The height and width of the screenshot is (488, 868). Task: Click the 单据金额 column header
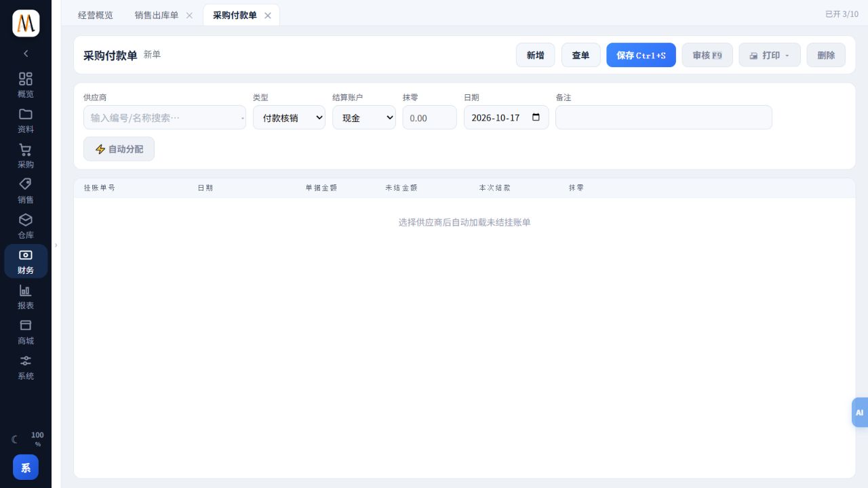click(321, 188)
